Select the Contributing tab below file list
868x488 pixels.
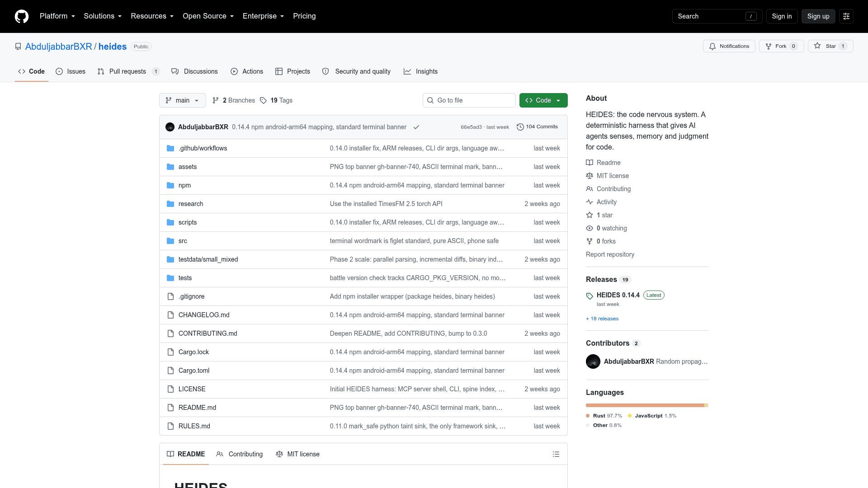pyautogui.click(x=240, y=454)
